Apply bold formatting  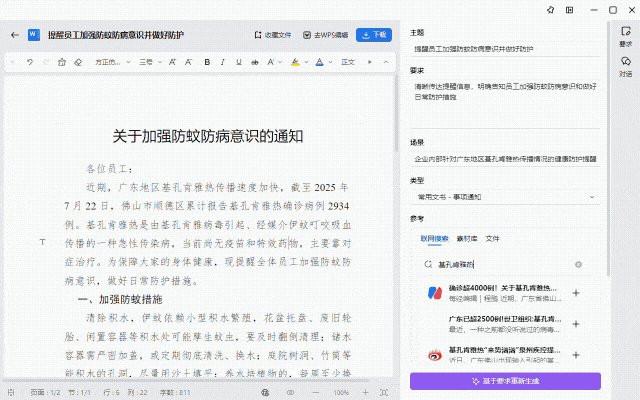(x=207, y=62)
